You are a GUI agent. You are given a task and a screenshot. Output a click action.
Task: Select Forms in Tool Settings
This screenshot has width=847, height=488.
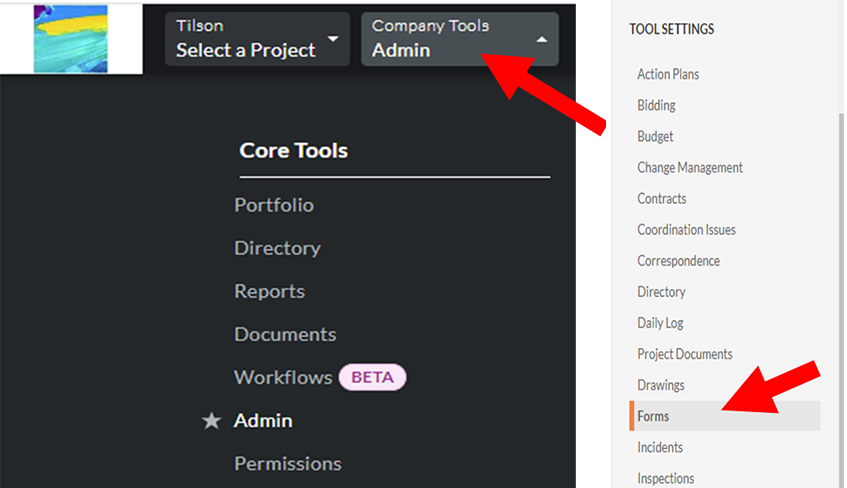tap(653, 416)
